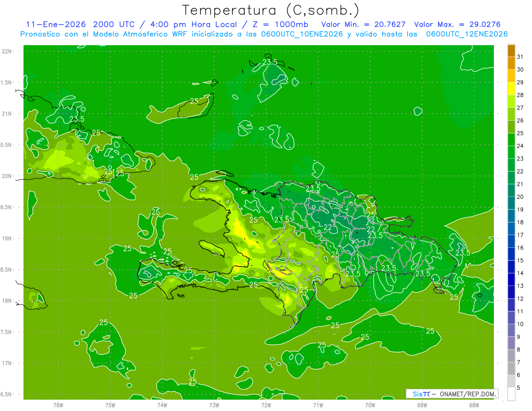Screen dimensions: 532x411
Task: Click the "70W" longitude axis label
Action: (370, 405)
